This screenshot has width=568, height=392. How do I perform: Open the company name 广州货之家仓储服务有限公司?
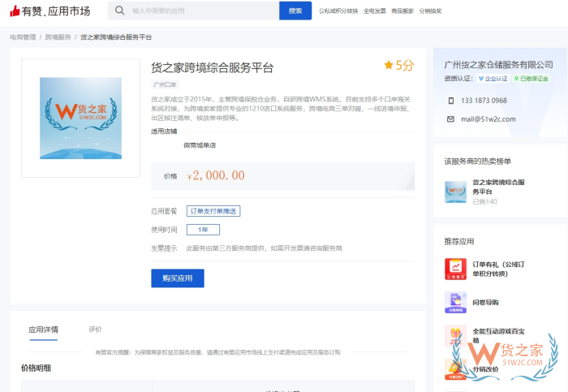498,65
